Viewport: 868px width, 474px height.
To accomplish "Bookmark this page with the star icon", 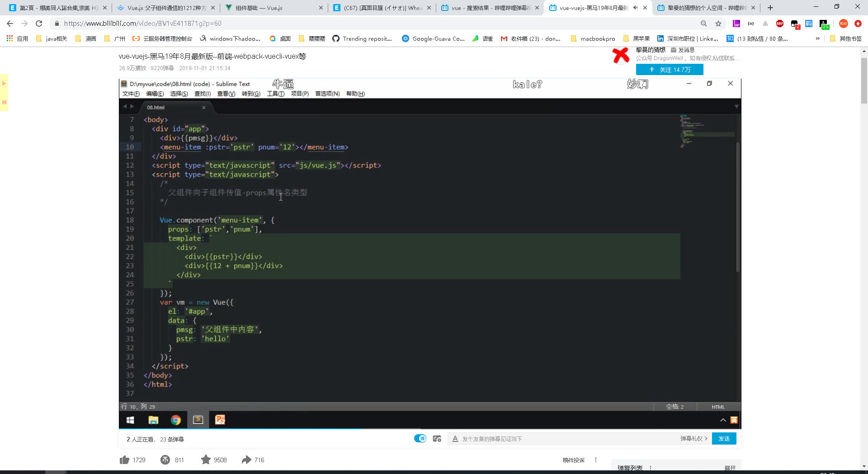I will click(x=718, y=24).
